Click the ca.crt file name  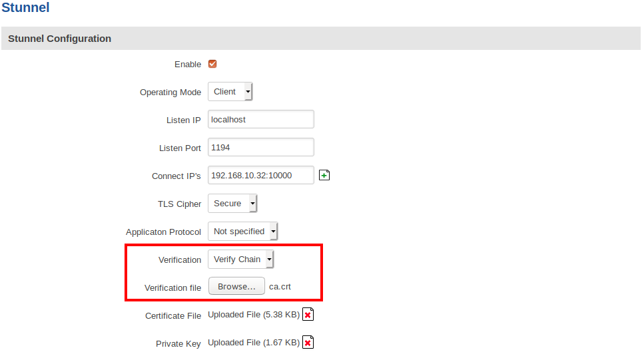(280, 287)
